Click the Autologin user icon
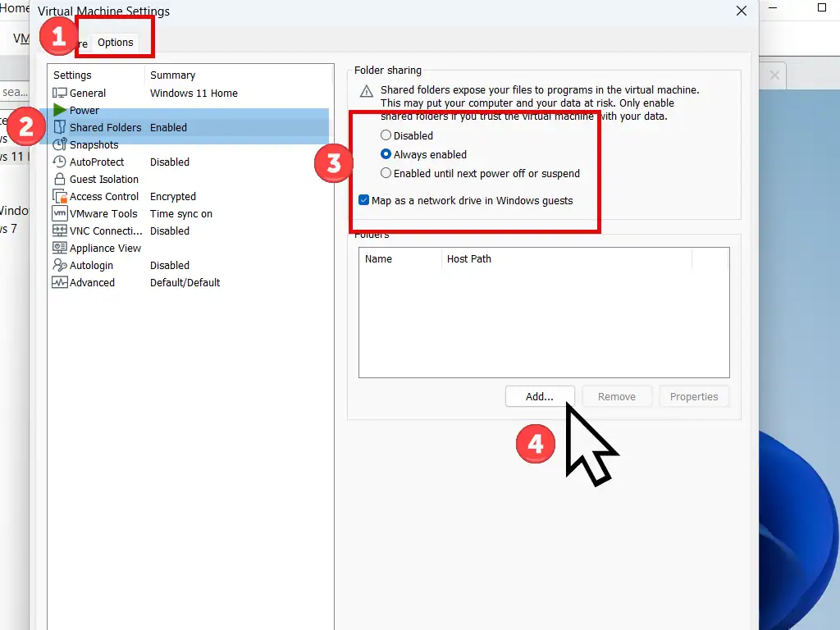Image resolution: width=840 pixels, height=630 pixels. [x=59, y=265]
